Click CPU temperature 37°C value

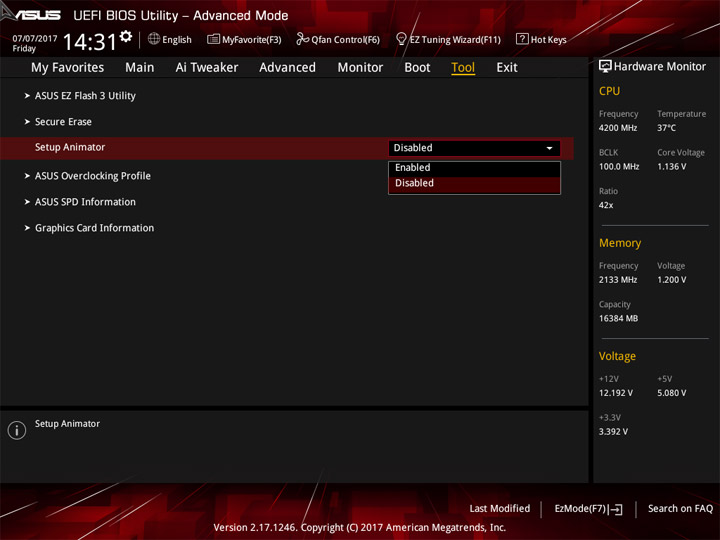click(x=666, y=128)
